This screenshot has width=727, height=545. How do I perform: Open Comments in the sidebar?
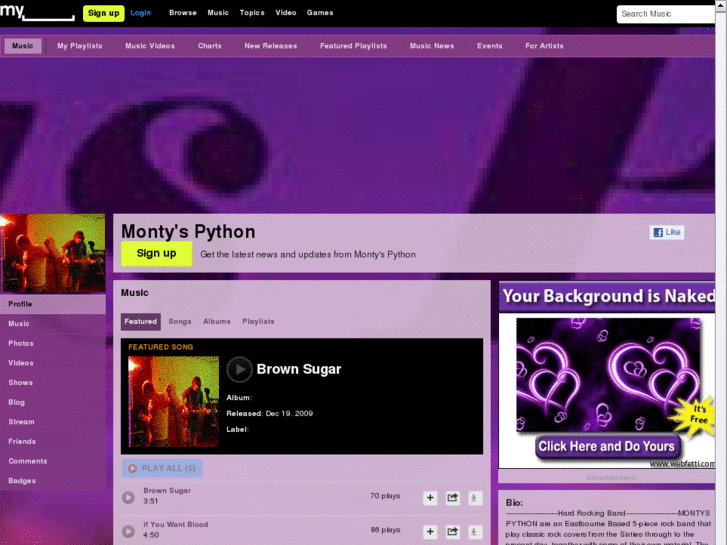click(53, 461)
